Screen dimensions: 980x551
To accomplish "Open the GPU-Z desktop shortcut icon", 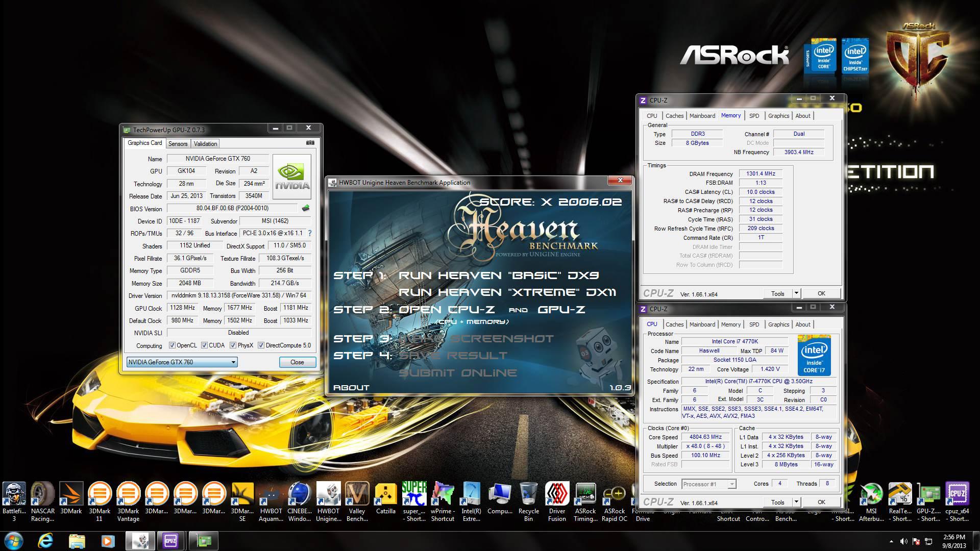I will click(x=929, y=502).
